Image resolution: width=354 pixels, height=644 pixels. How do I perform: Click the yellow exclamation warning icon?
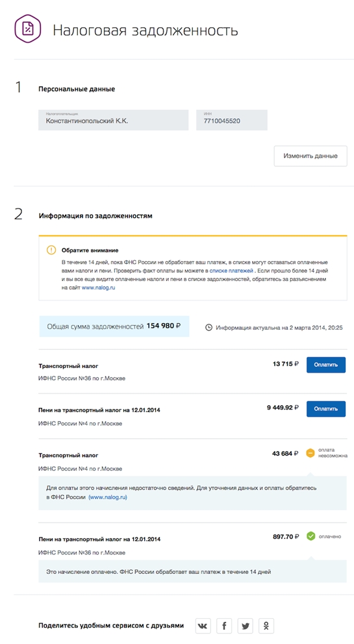51,250
